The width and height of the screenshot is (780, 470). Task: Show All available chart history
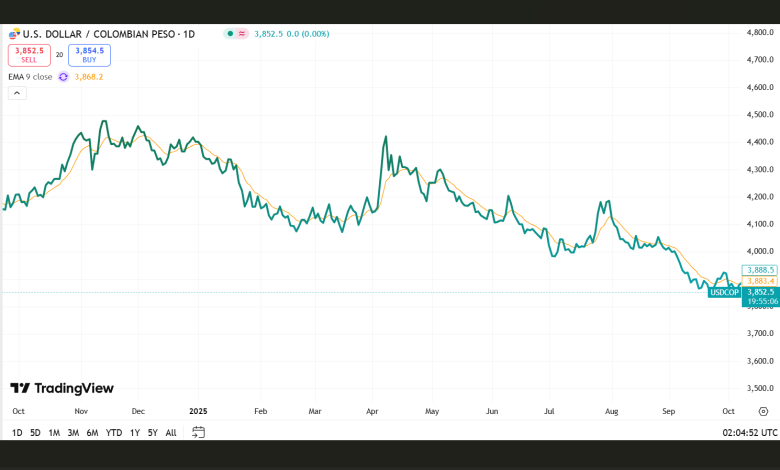tap(171, 432)
